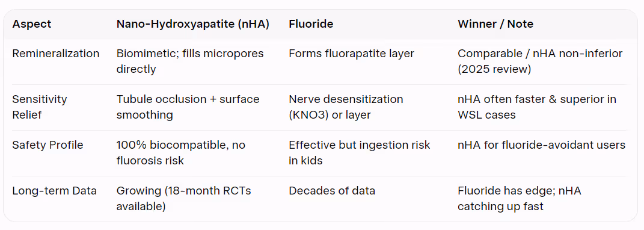Click the 'nHA for fluoride-avoidant users' cell
644x230 pixels.
(541, 145)
